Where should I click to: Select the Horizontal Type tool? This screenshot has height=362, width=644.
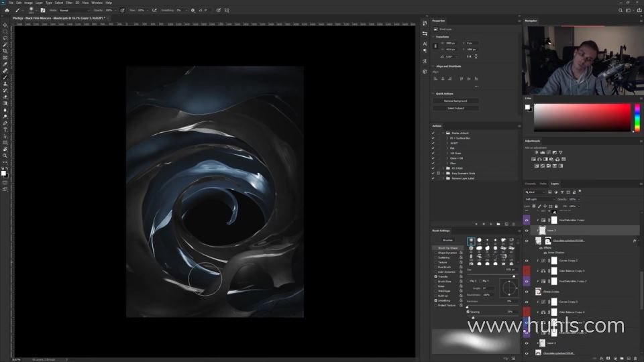pyautogui.click(x=5, y=129)
